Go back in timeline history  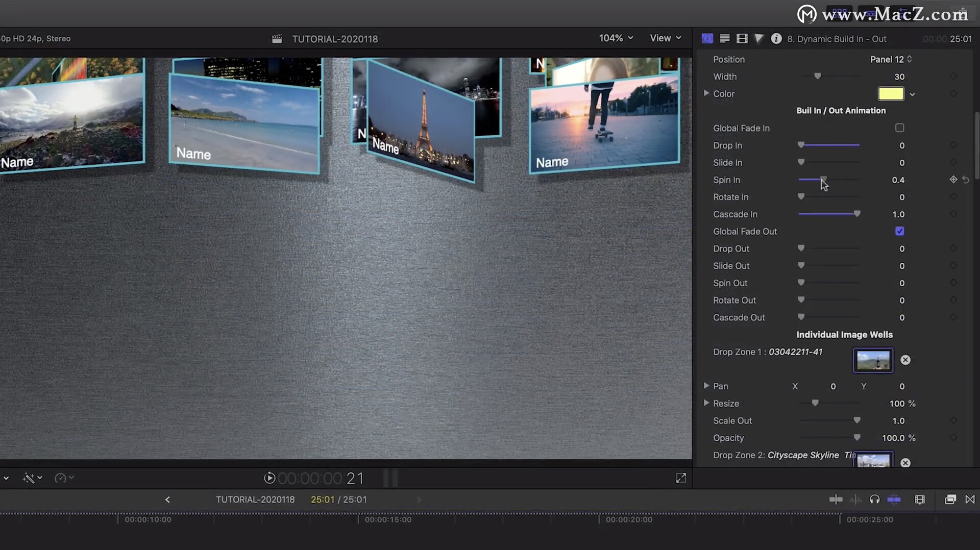point(167,499)
